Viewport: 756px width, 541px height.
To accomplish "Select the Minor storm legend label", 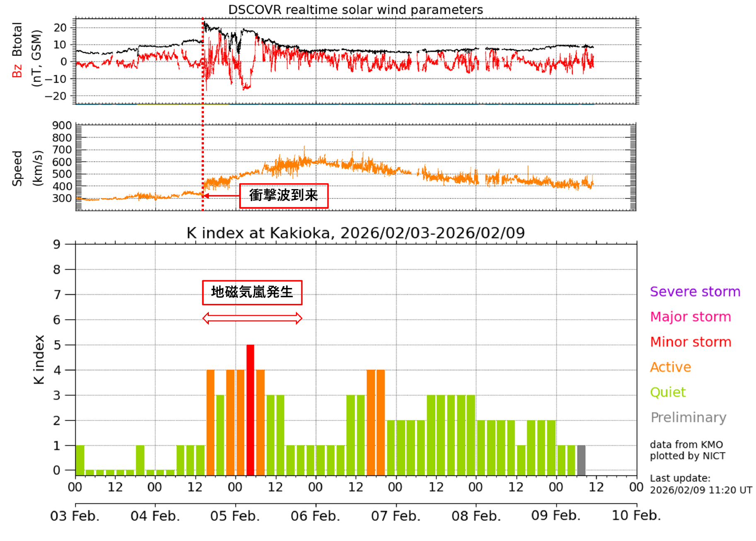I will 691,342.
